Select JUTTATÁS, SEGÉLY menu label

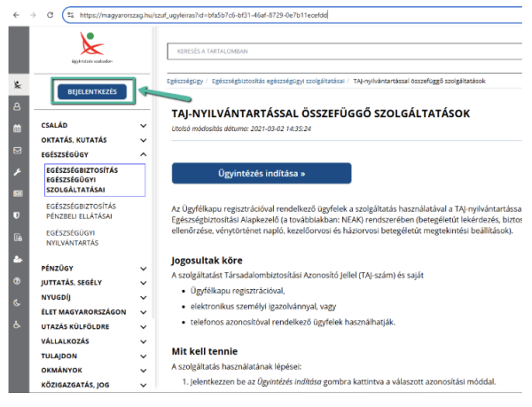(x=72, y=283)
